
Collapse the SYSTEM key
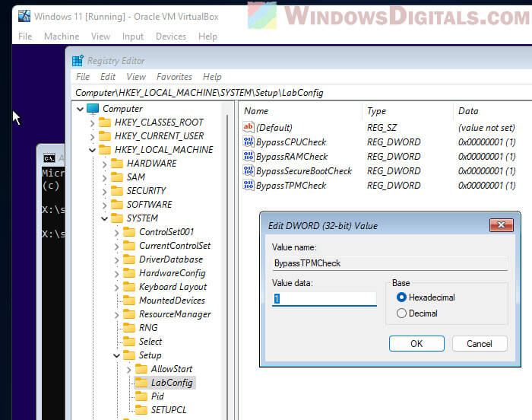click(x=105, y=218)
